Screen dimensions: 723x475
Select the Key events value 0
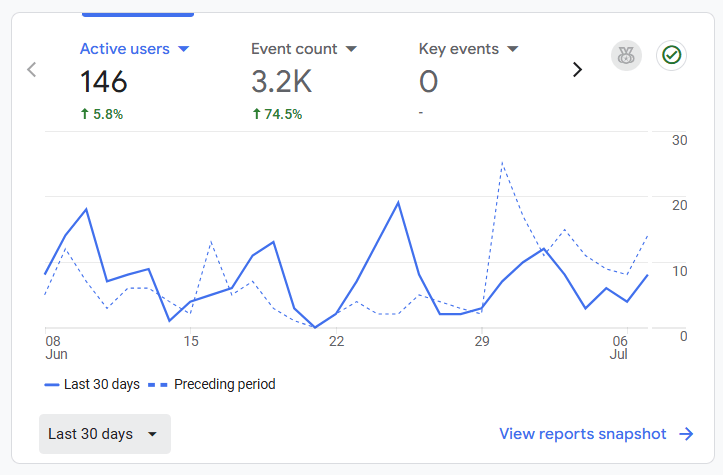tap(428, 82)
